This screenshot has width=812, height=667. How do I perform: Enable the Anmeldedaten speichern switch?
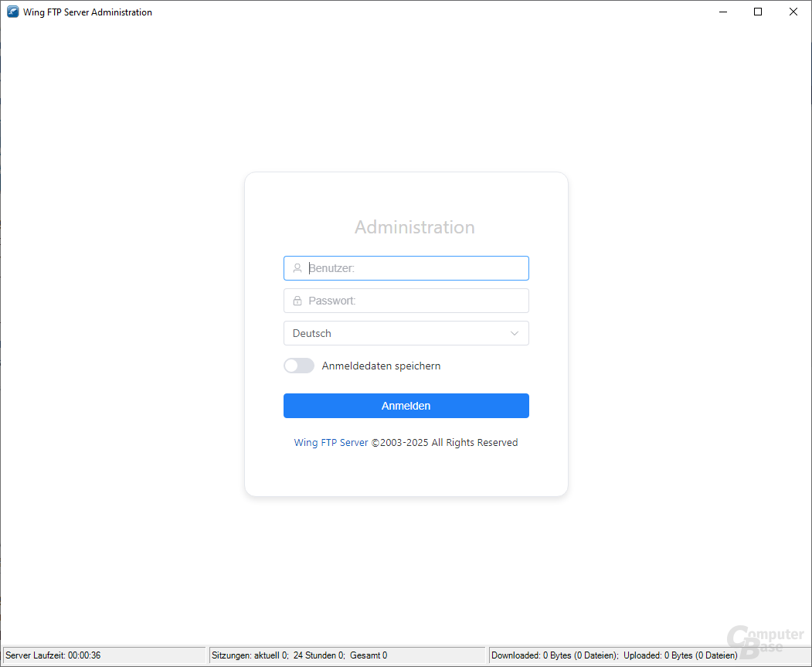(x=299, y=366)
